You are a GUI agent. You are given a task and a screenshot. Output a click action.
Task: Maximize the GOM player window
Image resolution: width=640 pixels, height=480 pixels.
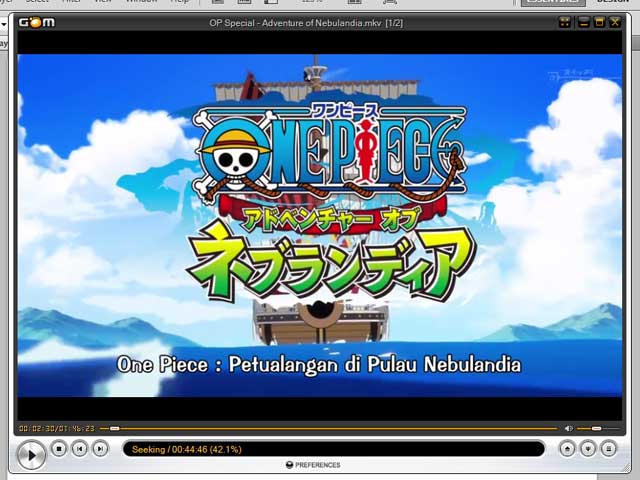pos(599,22)
